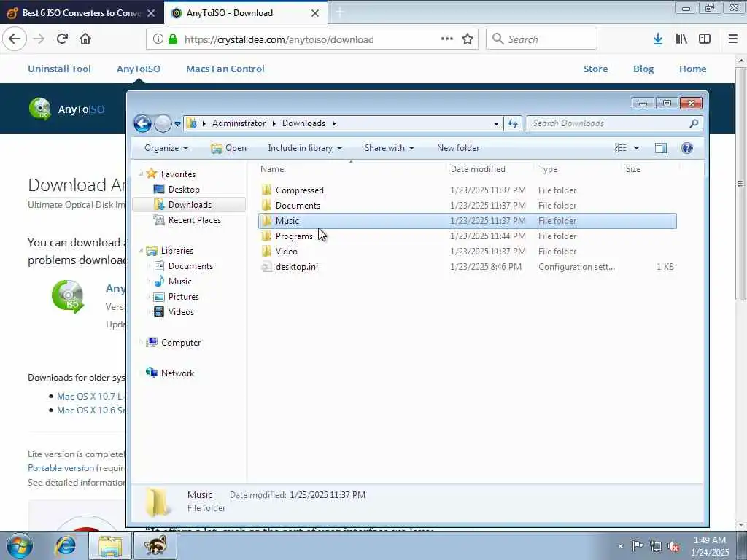Viewport: 747px width, 560px height.
Task: Open AnyToISO site menu item
Action: [138, 69]
